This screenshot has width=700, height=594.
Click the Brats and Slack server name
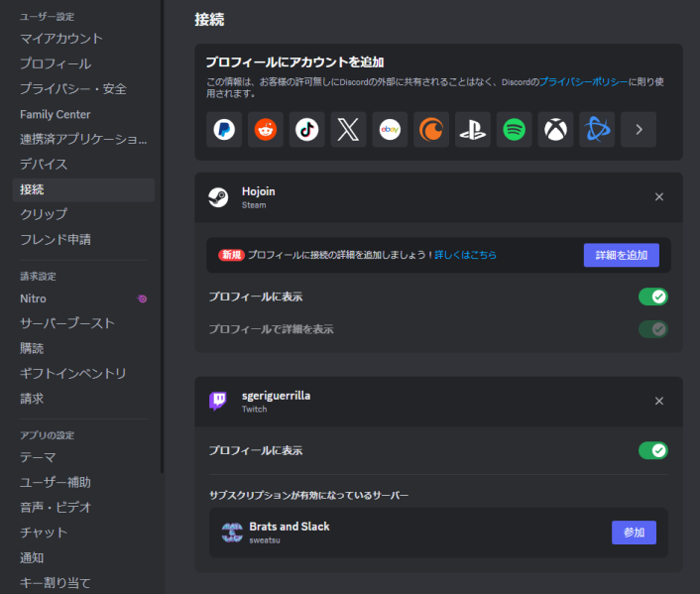point(290,527)
